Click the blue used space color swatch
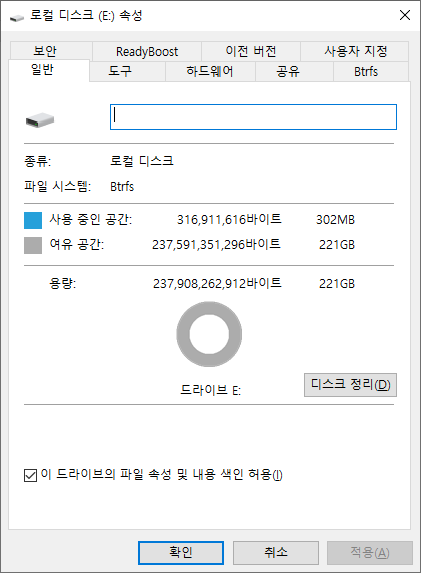This screenshot has height=573, width=421. [33, 220]
